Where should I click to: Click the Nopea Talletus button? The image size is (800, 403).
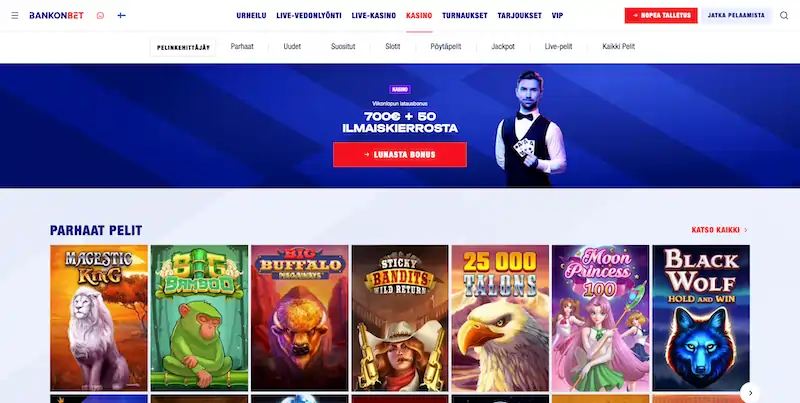[661, 15]
